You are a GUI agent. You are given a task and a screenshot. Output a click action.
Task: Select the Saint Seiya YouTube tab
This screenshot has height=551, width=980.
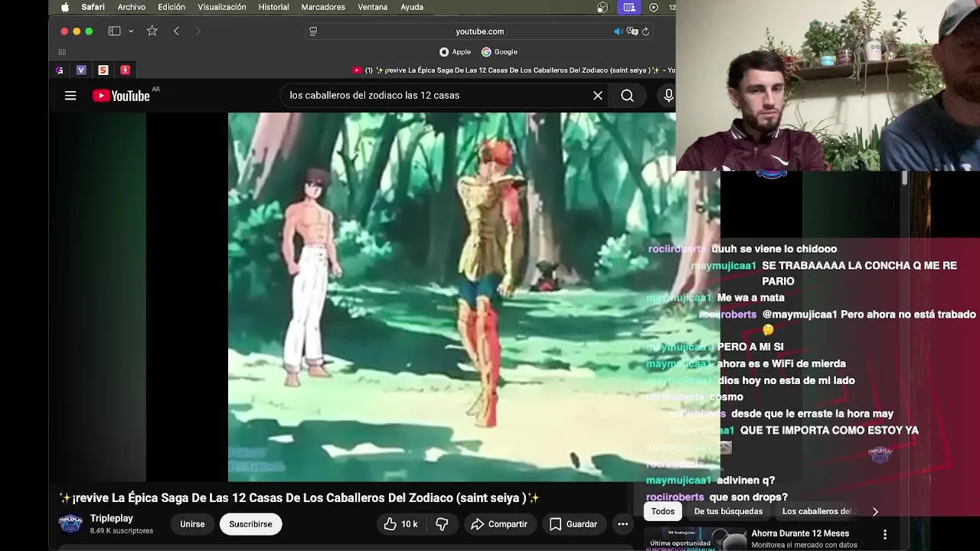click(x=513, y=70)
